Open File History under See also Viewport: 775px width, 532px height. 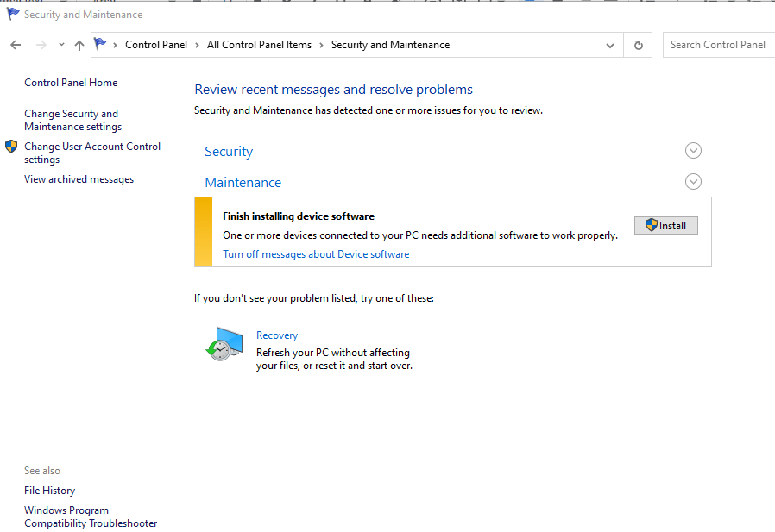click(x=49, y=491)
